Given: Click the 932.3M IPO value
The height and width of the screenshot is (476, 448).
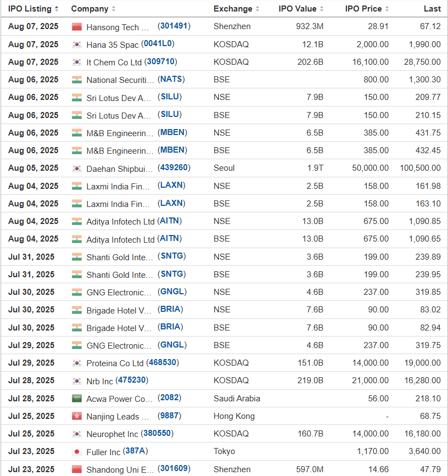Looking at the screenshot, I should coord(310,26).
